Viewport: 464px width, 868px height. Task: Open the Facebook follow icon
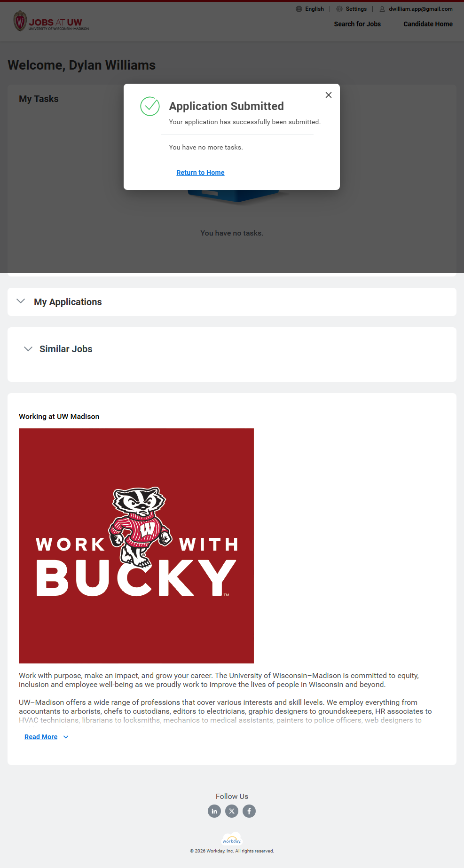point(249,811)
